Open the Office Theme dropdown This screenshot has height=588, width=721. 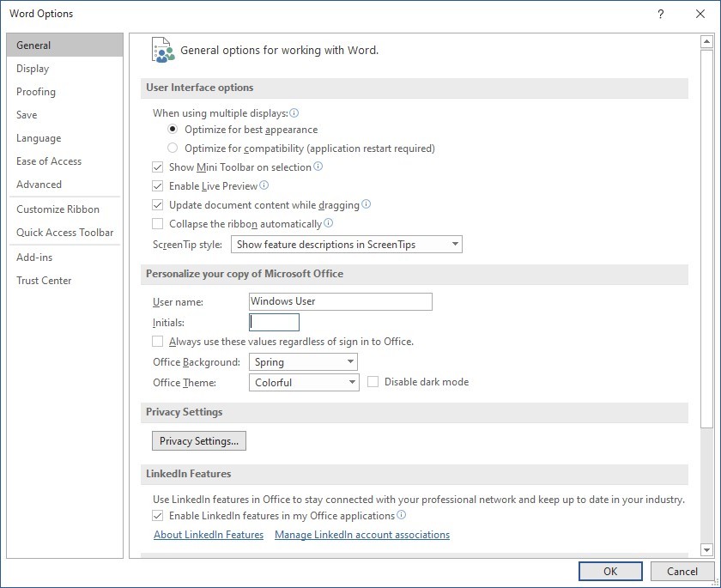tap(304, 383)
